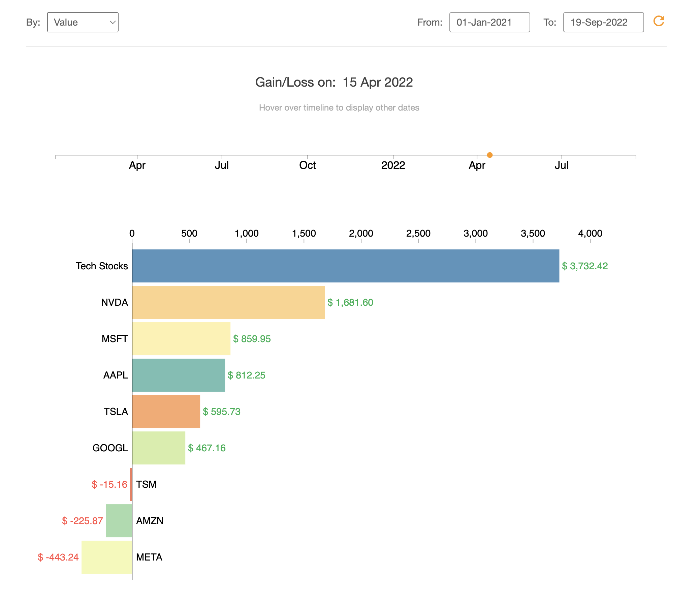Click the timeline at the 2022 tick

pos(393,165)
